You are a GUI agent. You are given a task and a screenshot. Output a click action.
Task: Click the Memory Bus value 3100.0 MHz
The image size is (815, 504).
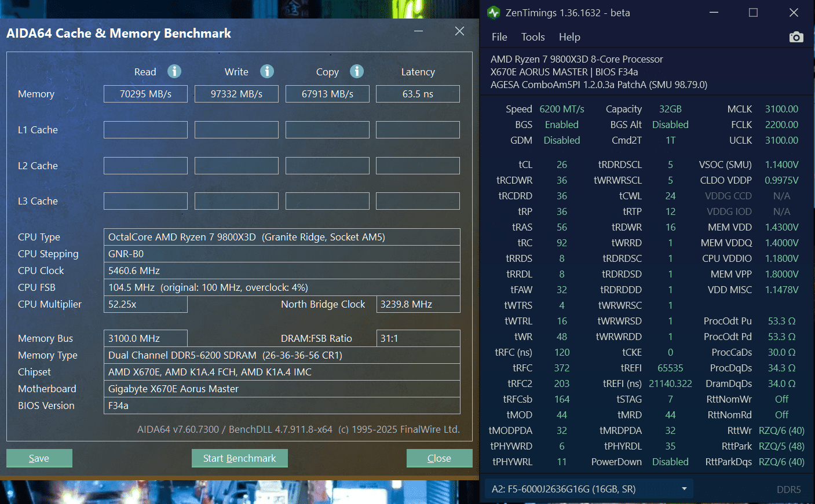(x=145, y=338)
